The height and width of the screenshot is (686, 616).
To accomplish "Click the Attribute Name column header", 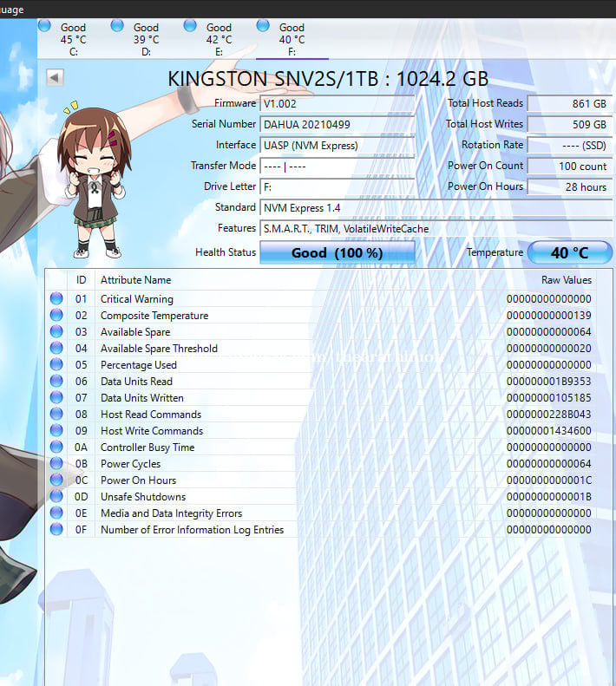I will point(135,280).
